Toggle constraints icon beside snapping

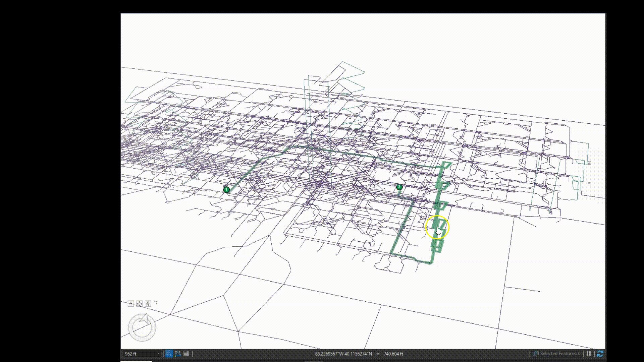click(x=178, y=354)
